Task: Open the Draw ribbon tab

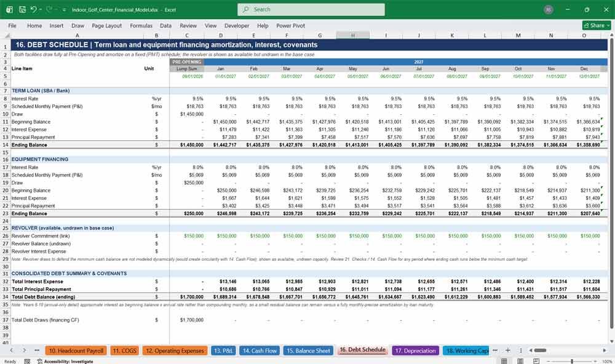Action: tap(77, 25)
